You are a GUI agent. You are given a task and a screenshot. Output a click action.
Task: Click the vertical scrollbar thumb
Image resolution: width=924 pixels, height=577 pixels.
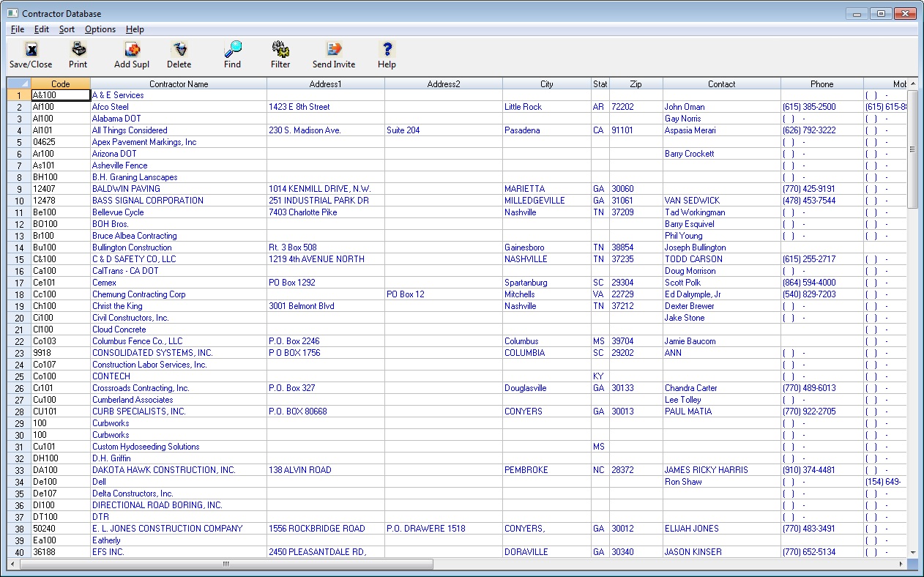[912, 149]
